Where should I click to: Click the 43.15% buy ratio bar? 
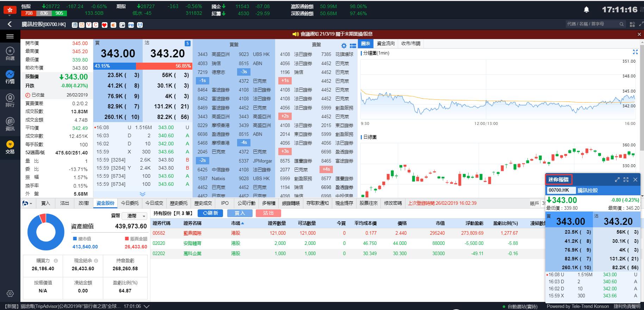115,66
